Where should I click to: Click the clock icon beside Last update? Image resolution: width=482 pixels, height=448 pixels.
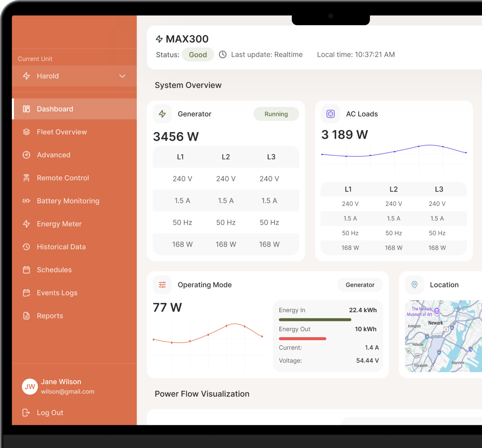(223, 55)
